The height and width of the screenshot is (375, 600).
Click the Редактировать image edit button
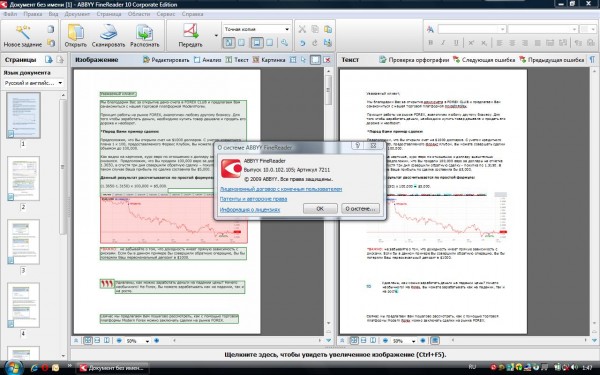pyautogui.click(x=166, y=60)
